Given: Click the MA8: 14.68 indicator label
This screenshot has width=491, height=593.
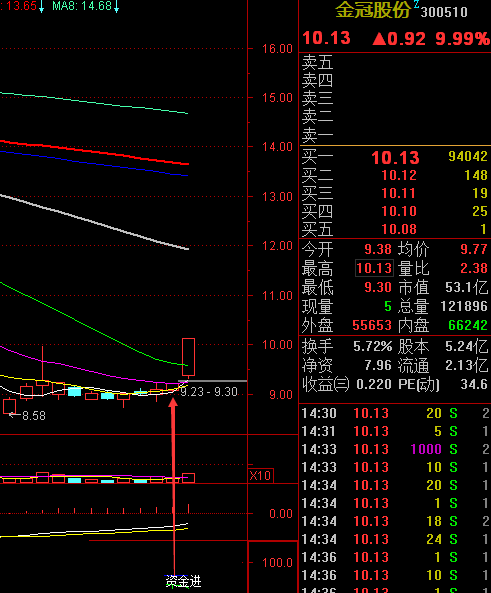Looking at the screenshot, I should click(82, 6).
